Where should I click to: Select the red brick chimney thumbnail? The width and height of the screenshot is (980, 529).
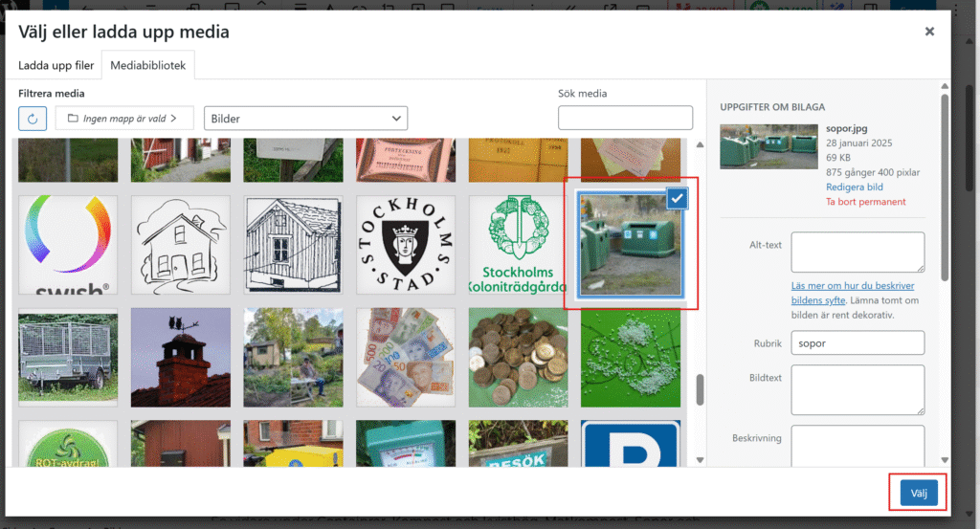(x=181, y=357)
